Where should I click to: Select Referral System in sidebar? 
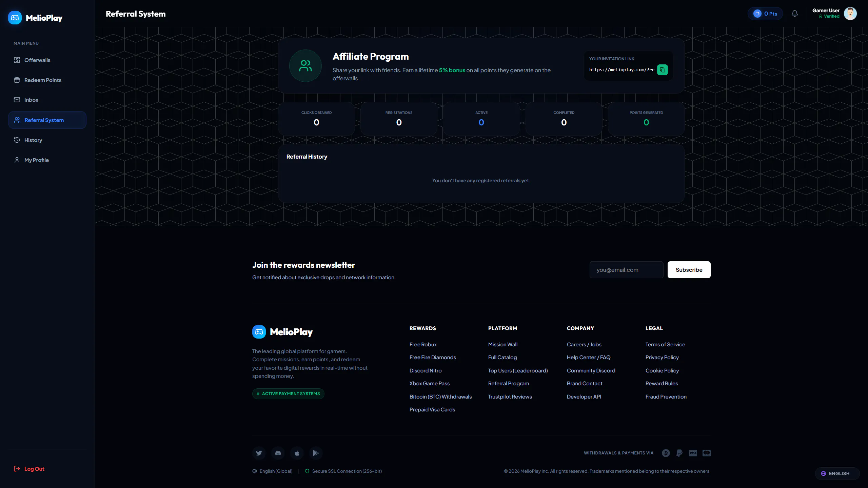click(47, 120)
